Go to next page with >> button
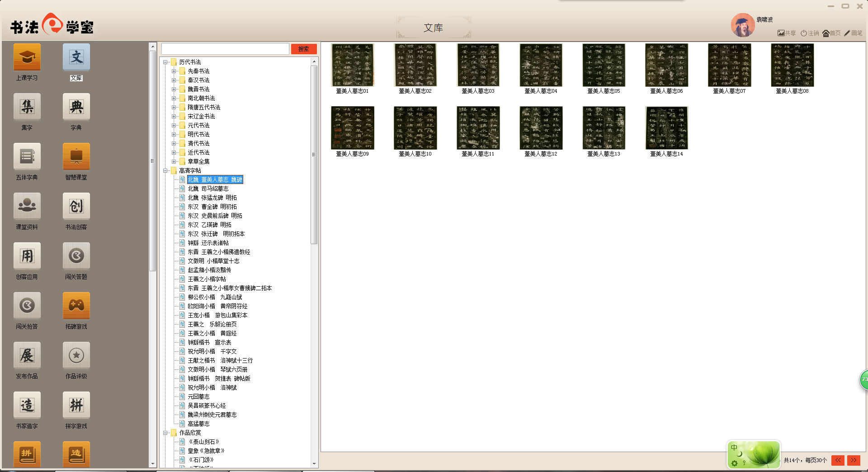The height and width of the screenshot is (472, 868). [x=854, y=460]
